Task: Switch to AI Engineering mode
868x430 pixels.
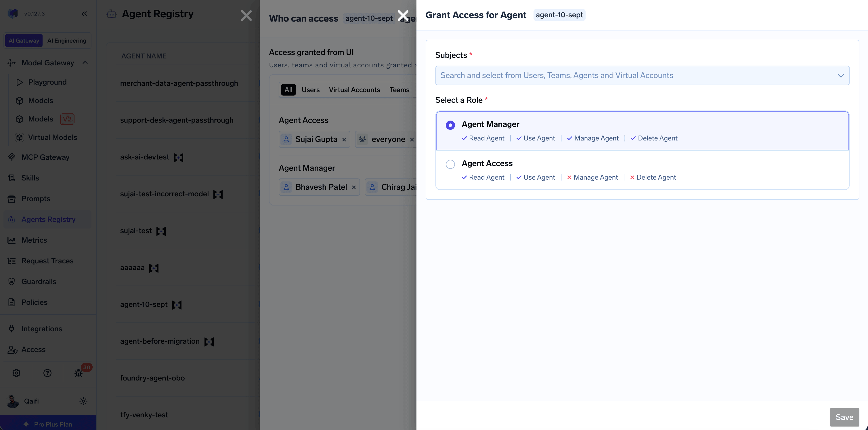Action: click(67, 41)
